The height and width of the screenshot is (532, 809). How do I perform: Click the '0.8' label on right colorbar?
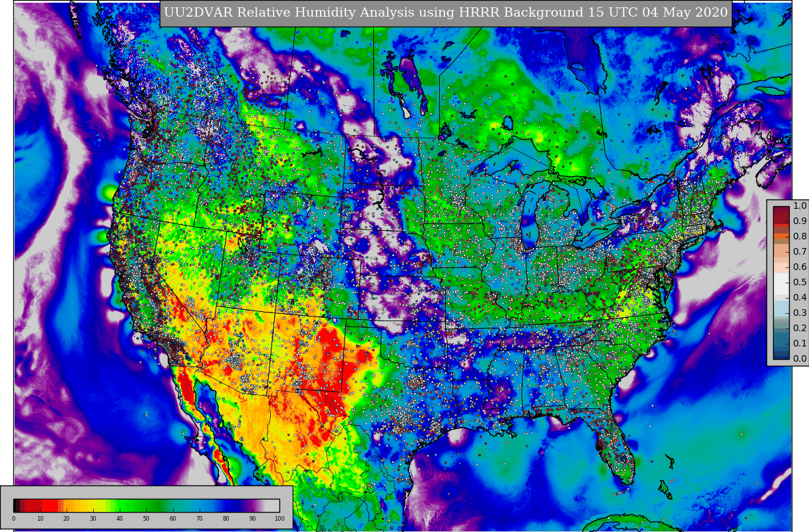800,237
